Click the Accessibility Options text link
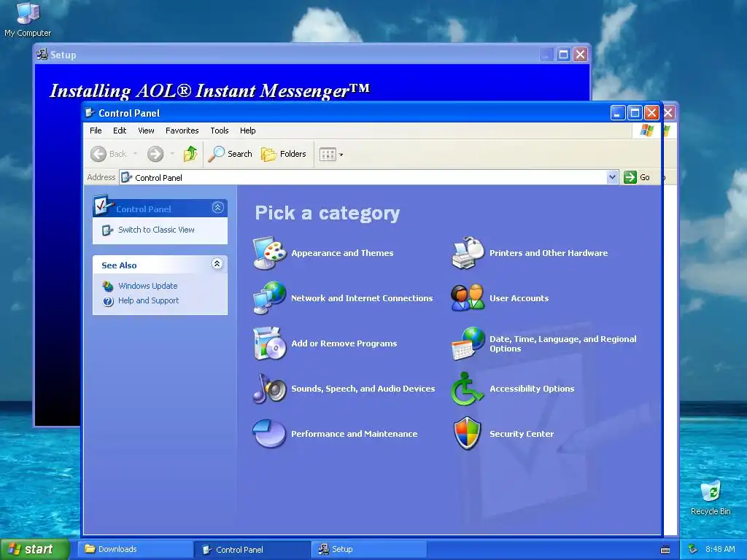Viewport: 747px width, 560px height. tap(532, 389)
